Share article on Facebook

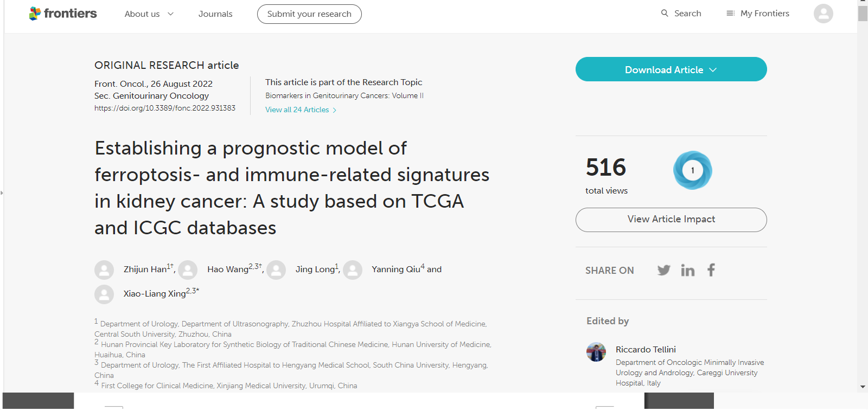pos(711,269)
